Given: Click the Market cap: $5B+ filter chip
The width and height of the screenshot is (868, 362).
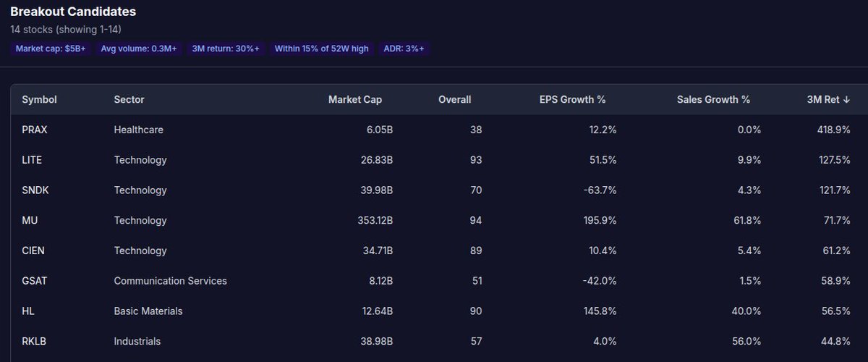Looking at the screenshot, I should pos(51,49).
